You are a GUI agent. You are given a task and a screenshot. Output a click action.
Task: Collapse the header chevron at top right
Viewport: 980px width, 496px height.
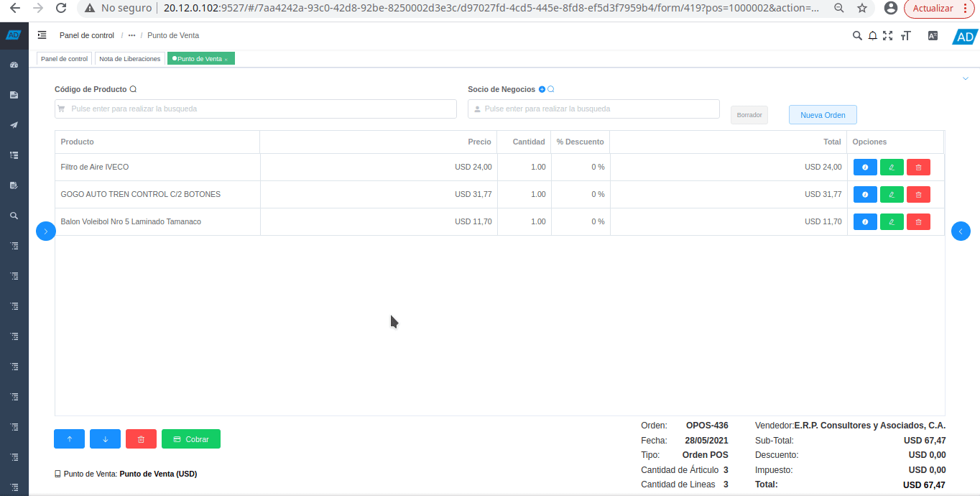point(965,78)
